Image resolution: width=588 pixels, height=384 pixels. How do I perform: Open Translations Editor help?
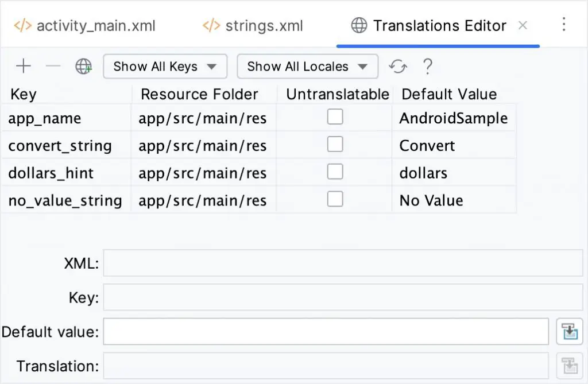click(427, 66)
